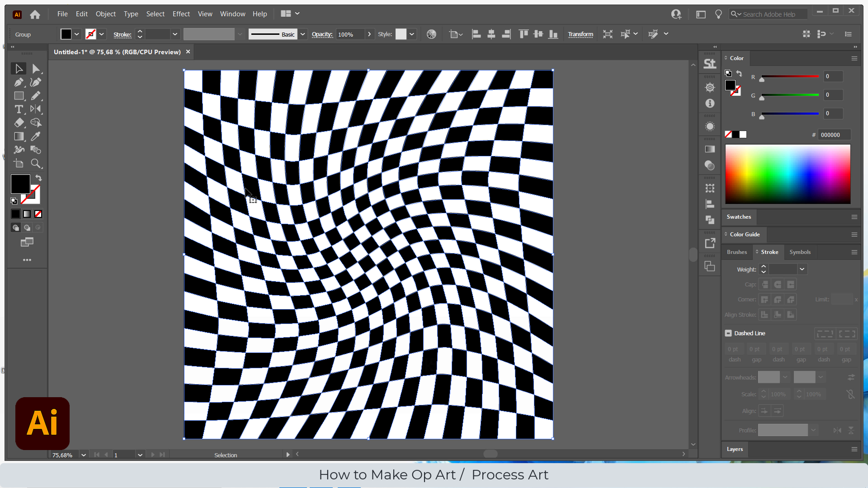Swap fill and stroke colors
868x488 pixels.
click(x=39, y=178)
